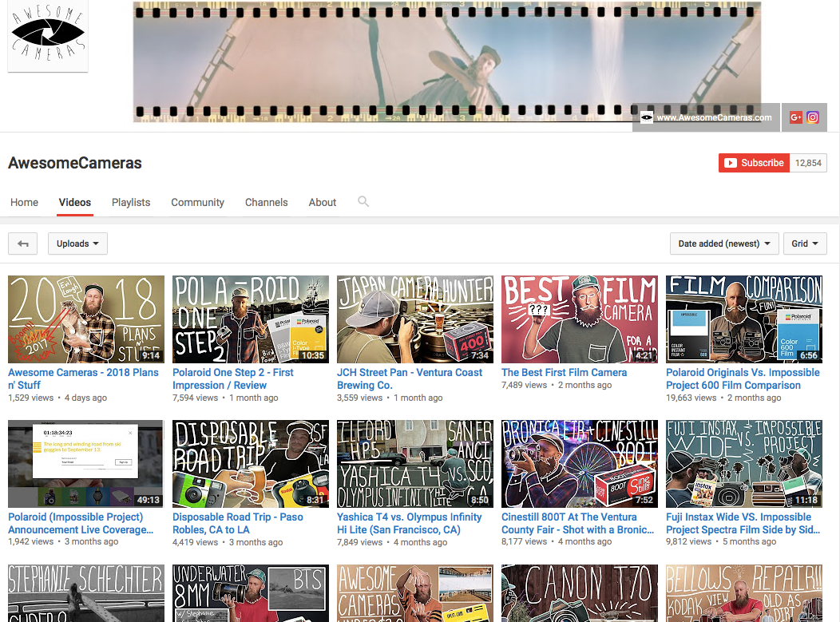Viewport: 840px width, 622px height.
Task: Open the 49:13 live coverage thumbnail
Action: coord(86,464)
